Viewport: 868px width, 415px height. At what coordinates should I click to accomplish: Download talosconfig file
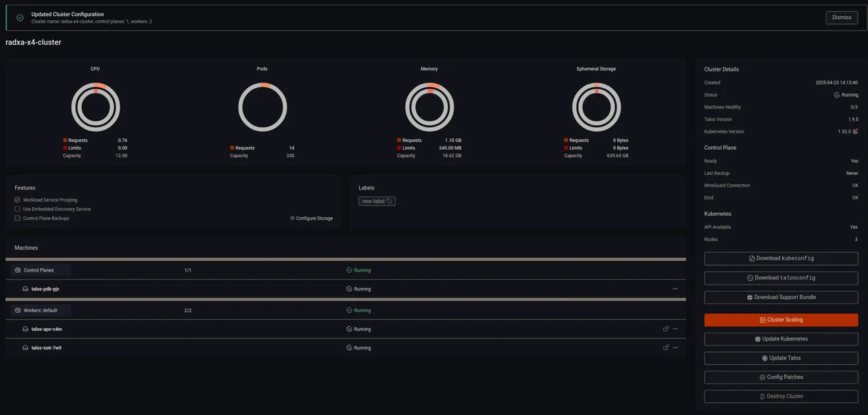coord(781,278)
